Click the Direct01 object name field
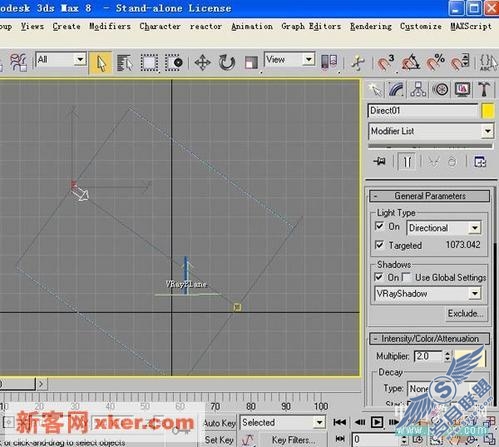499x447 pixels. pos(423,111)
